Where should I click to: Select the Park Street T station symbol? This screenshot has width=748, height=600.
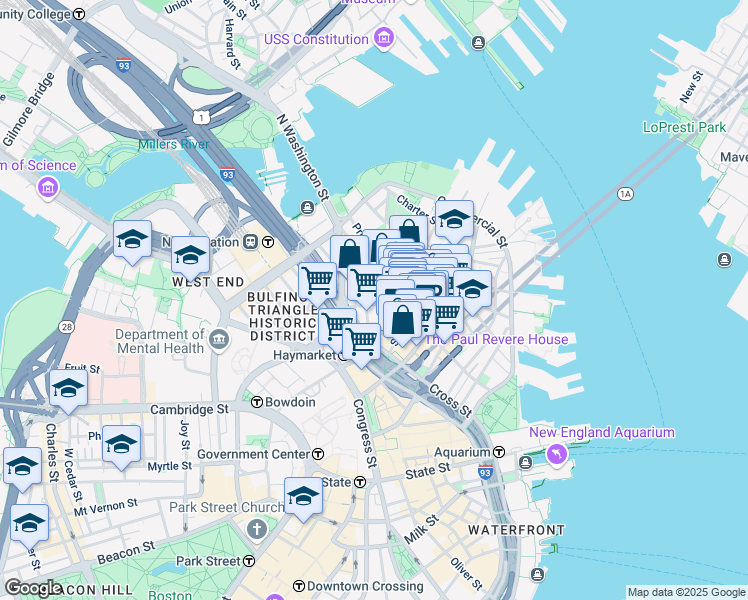[249, 561]
